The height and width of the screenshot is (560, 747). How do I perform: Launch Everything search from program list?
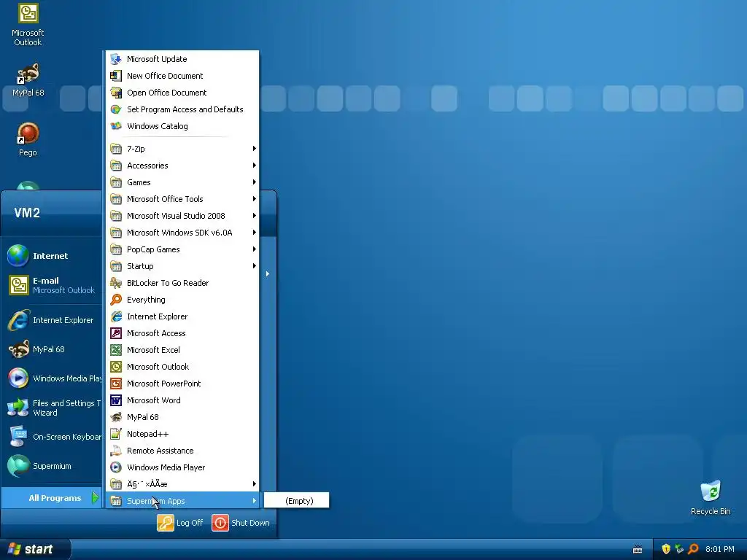[x=182, y=300]
